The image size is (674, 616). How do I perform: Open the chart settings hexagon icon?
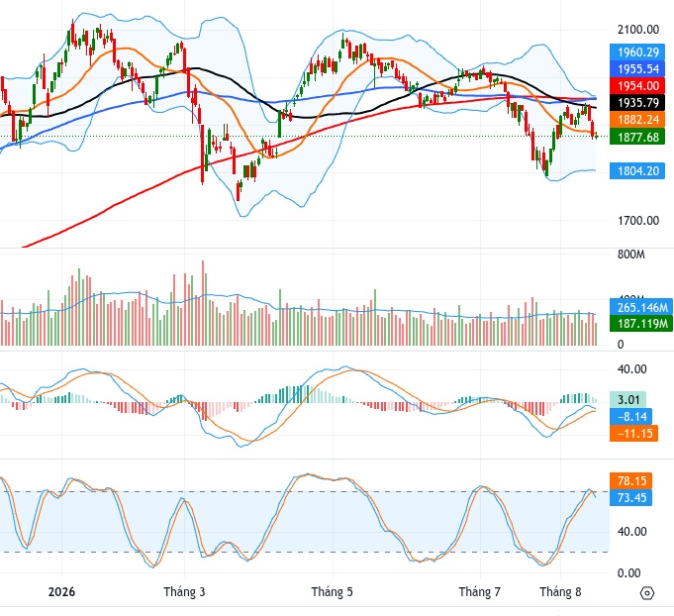point(647,593)
